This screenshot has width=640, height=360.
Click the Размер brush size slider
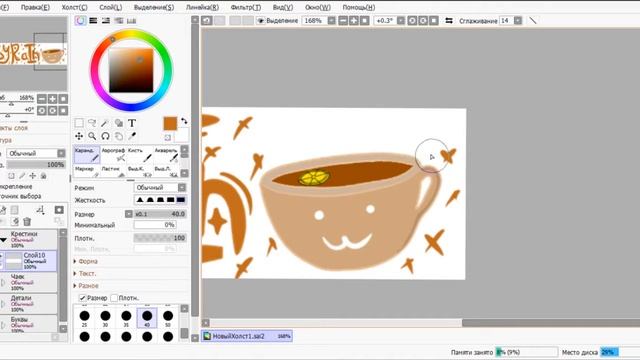pos(160,214)
